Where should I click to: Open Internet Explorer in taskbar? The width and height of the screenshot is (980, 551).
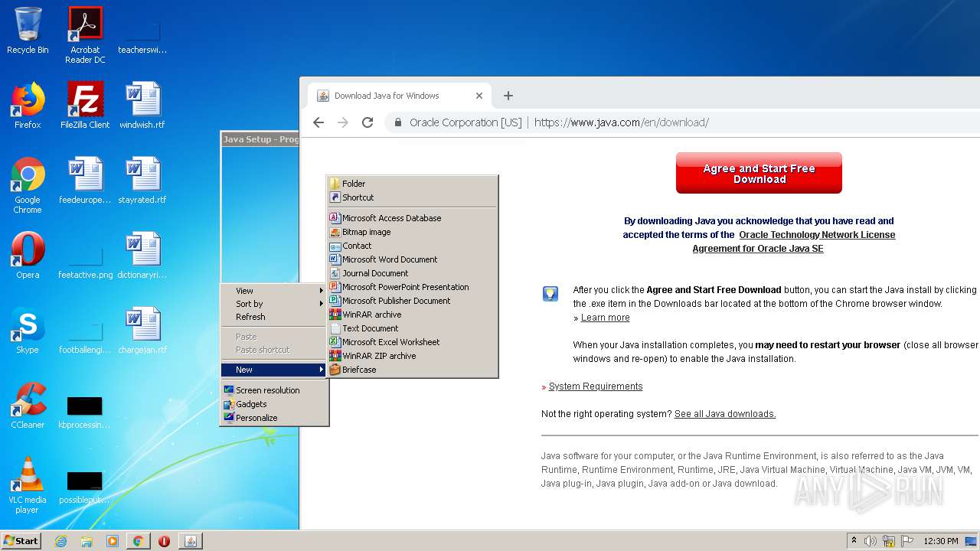61,541
